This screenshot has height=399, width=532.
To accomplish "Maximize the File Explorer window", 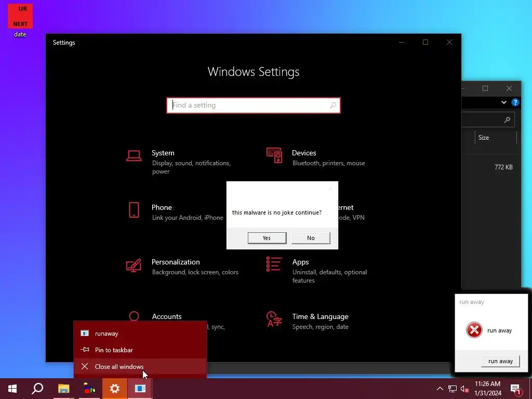I will coord(485,88).
